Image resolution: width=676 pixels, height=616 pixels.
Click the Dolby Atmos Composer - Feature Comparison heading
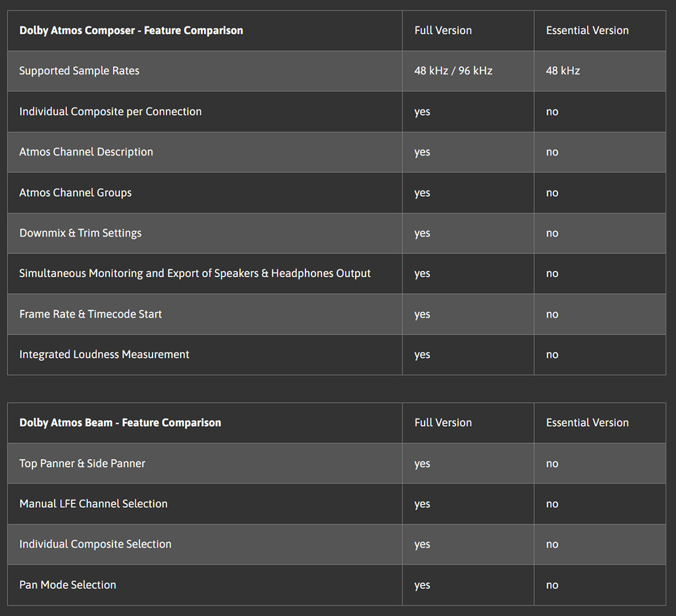coord(131,31)
